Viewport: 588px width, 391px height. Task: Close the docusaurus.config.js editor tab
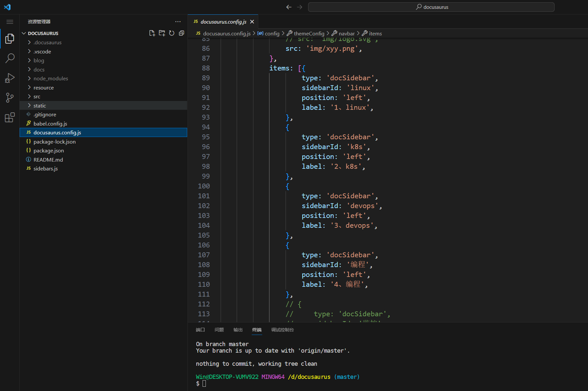pos(252,22)
